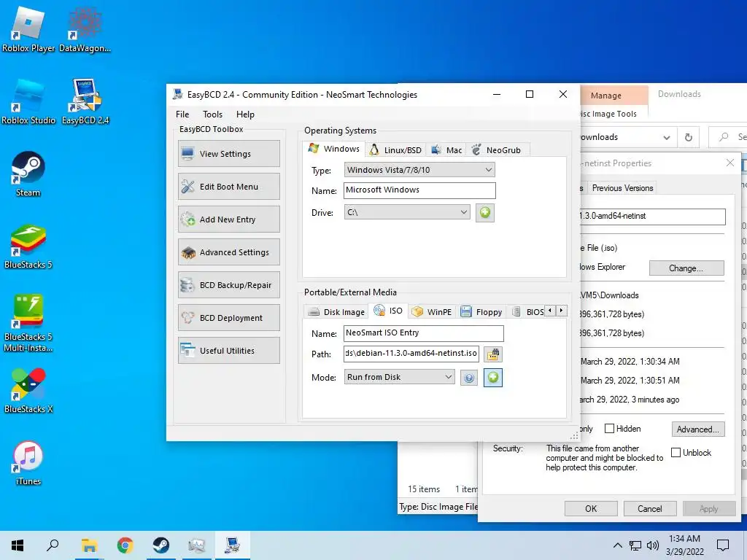
Task: Open the Roblox Studio desktop icon
Action: (x=28, y=101)
